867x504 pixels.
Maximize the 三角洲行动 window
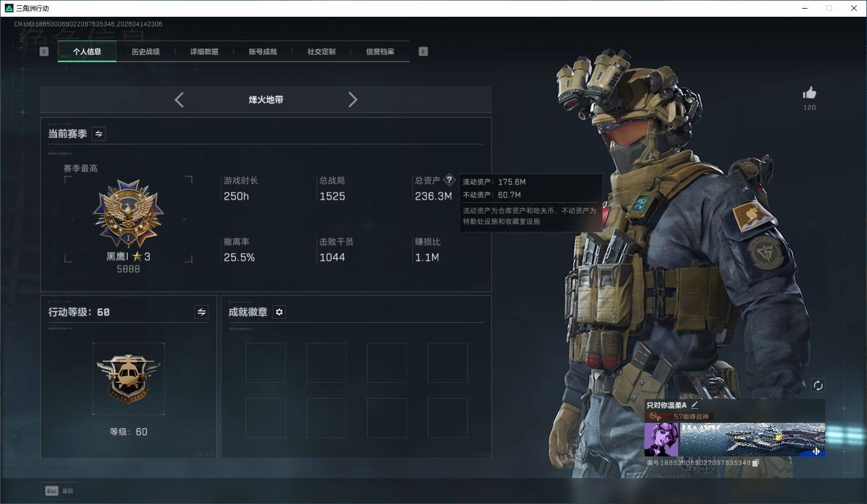[x=829, y=8]
